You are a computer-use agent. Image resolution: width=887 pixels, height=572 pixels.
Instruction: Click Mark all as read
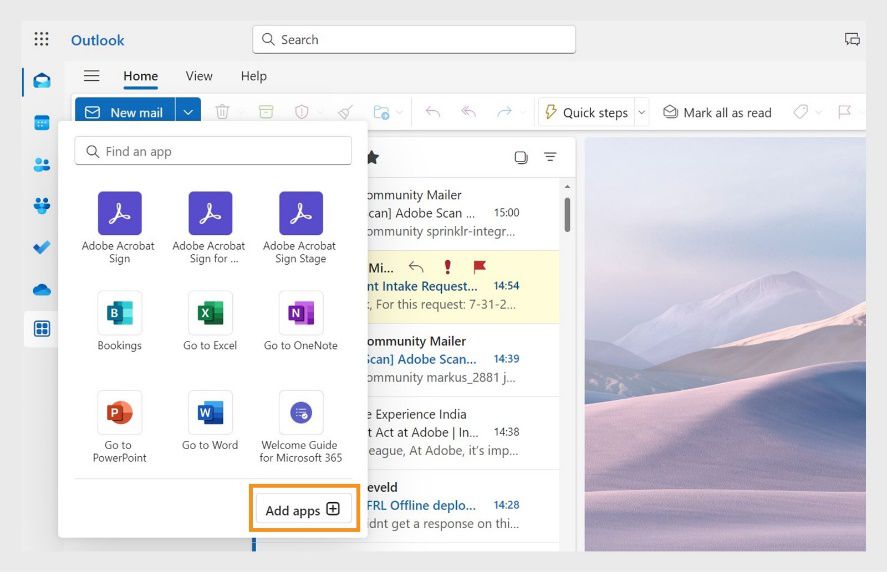pos(717,112)
